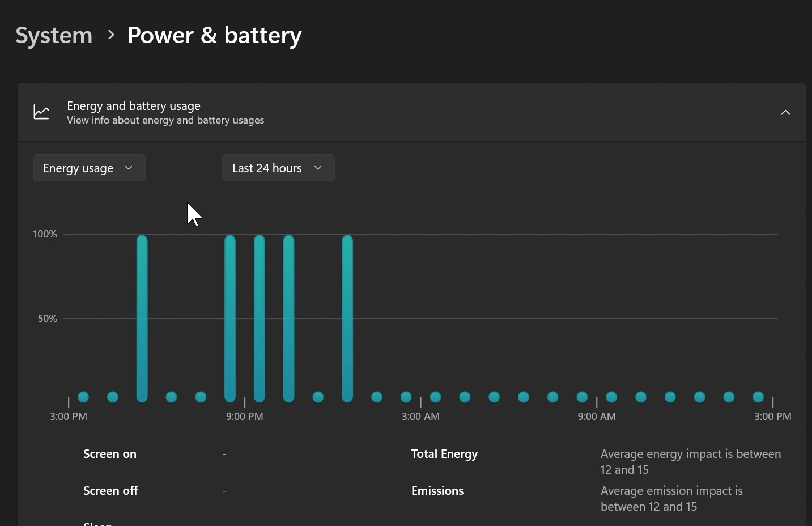
Task: Click the Screen on label
Action: click(x=110, y=454)
